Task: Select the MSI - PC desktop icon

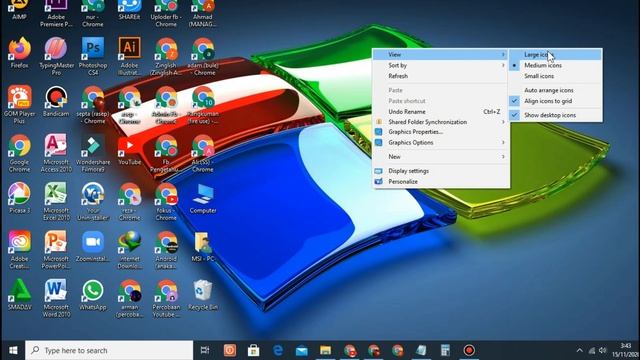Action: [x=203, y=247]
